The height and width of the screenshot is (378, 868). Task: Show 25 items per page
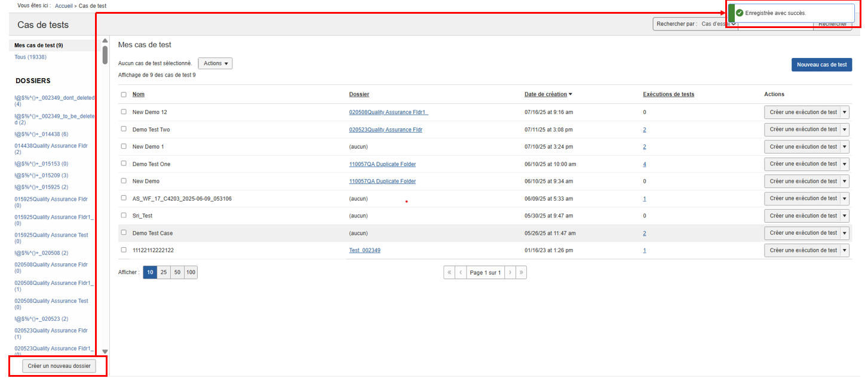164,272
